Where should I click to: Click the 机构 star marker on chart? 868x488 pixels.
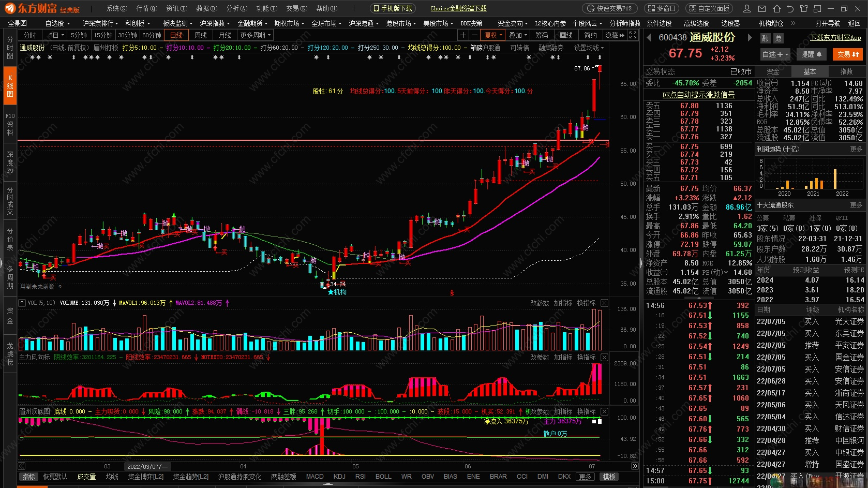pyautogui.click(x=337, y=292)
